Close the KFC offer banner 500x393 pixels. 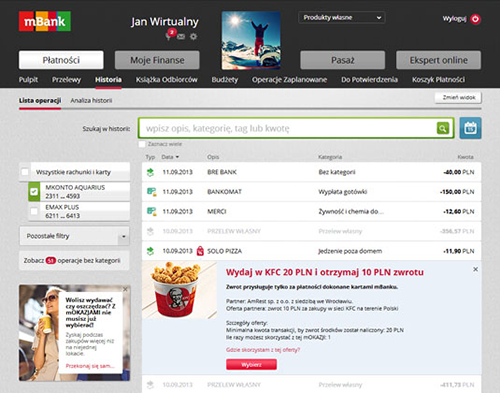click(475, 269)
